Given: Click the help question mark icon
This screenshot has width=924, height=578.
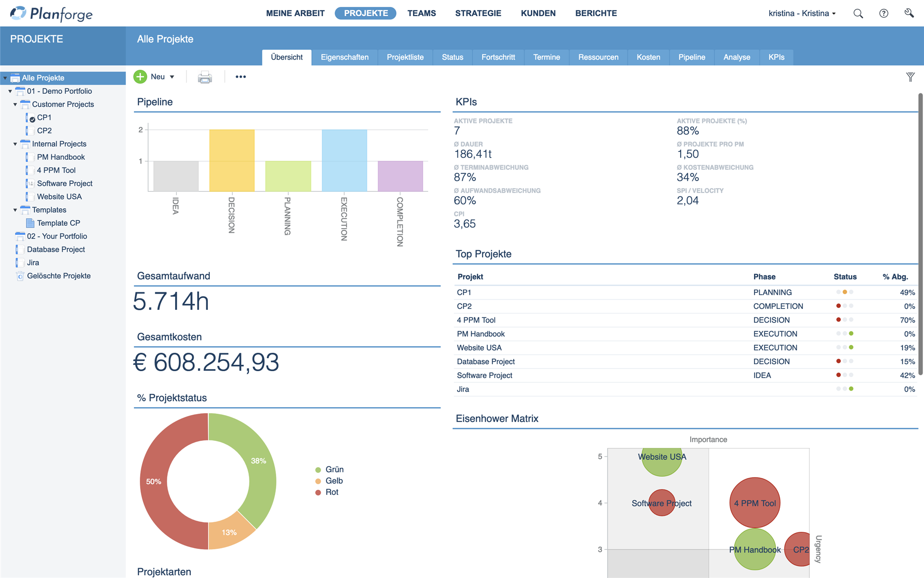Looking at the screenshot, I should (883, 13).
